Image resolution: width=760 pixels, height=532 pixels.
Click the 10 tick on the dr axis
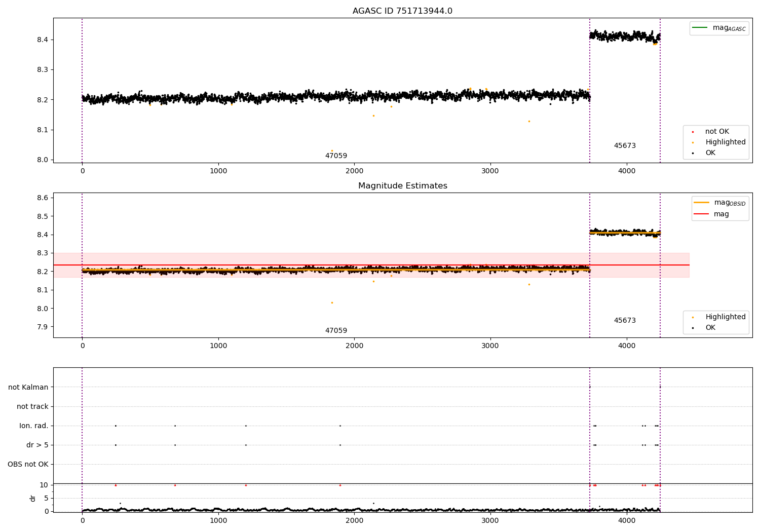(x=44, y=485)
